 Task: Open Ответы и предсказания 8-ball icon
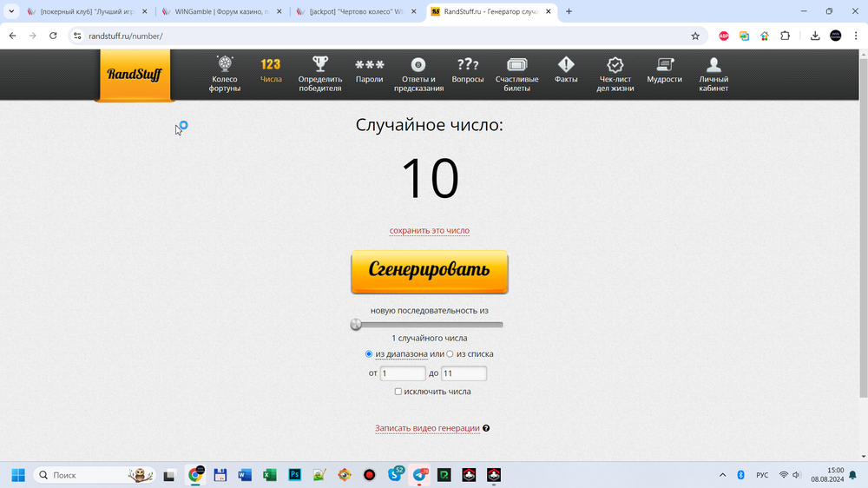[x=418, y=65]
